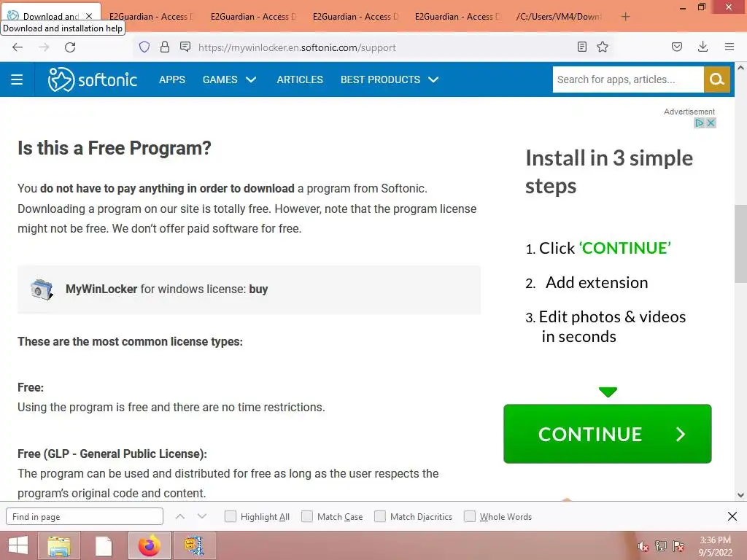Enable the Whole Words checkbox
747x560 pixels.
coord(470,516)
